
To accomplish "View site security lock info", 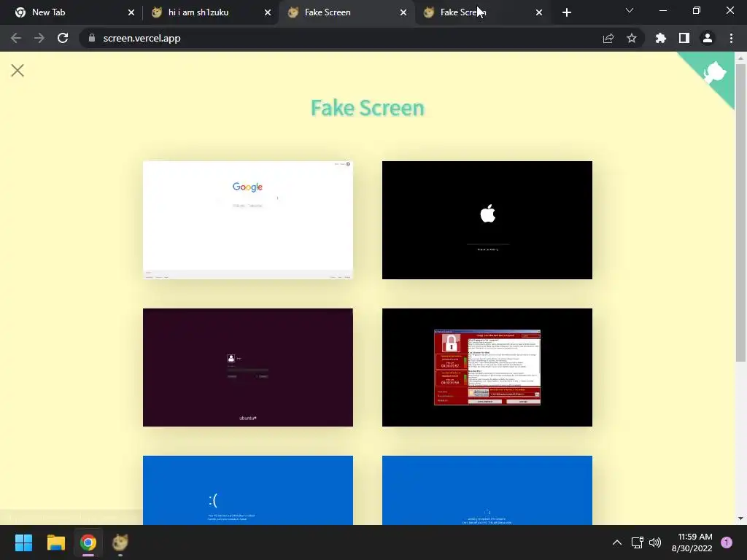I will [x=92, y=38].
